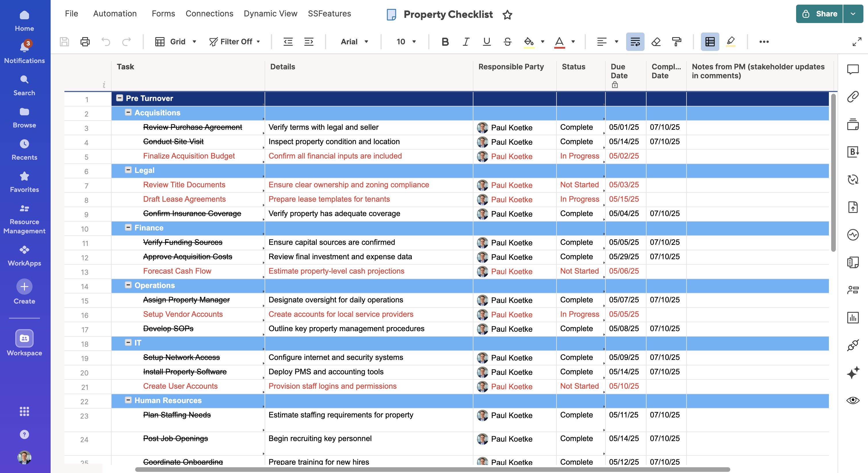Click the yellow fill color bucket
Screen dimensions: 868x473
pos(528,41)
